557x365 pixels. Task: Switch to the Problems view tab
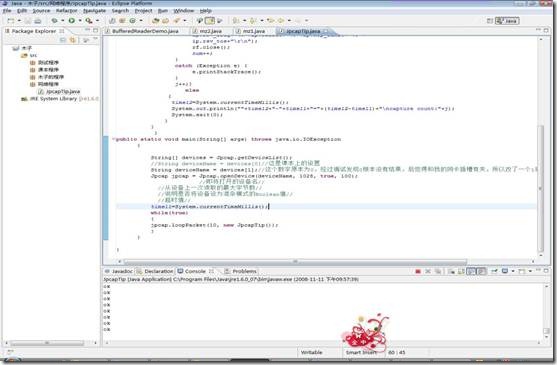click(241, 271)
